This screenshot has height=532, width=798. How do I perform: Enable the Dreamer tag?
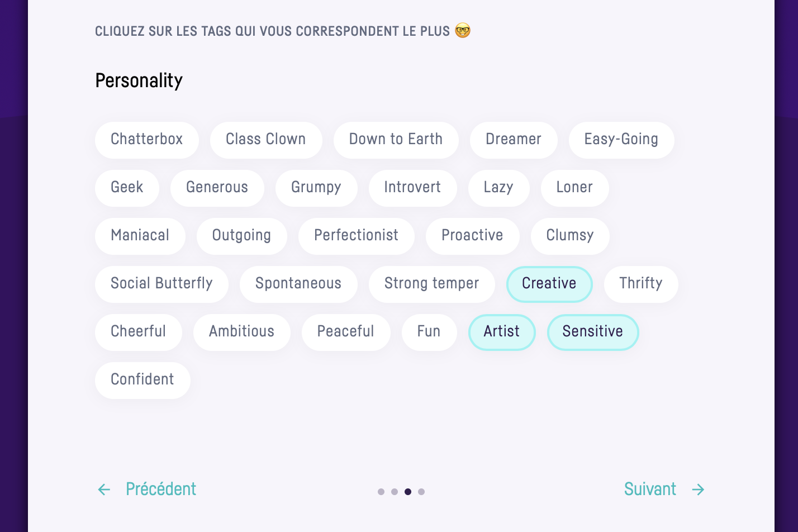point(513,140)
